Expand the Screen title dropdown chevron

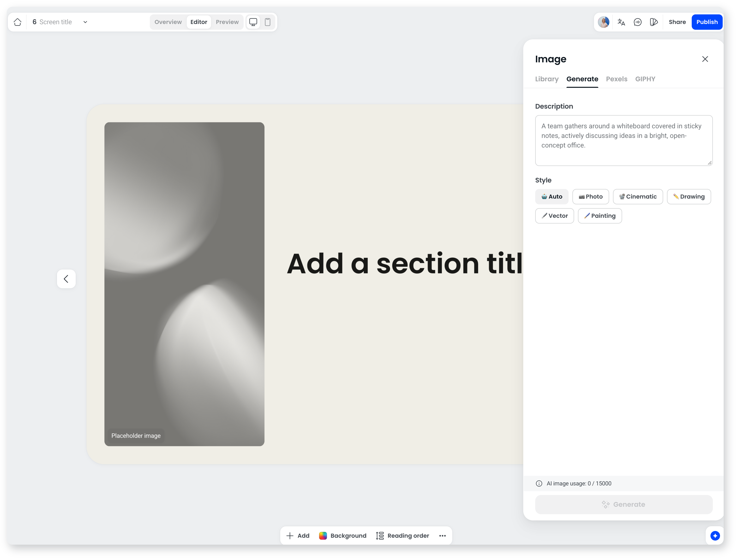coord(85,22)
